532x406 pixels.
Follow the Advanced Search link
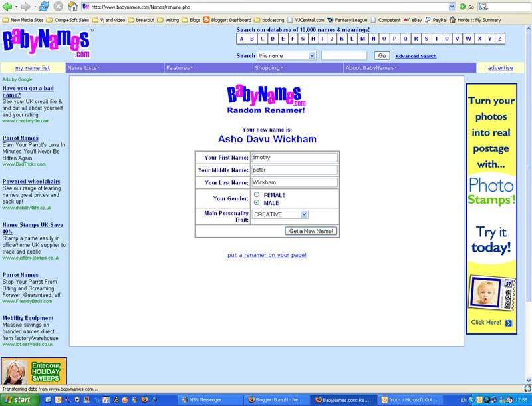pos(416,56)
